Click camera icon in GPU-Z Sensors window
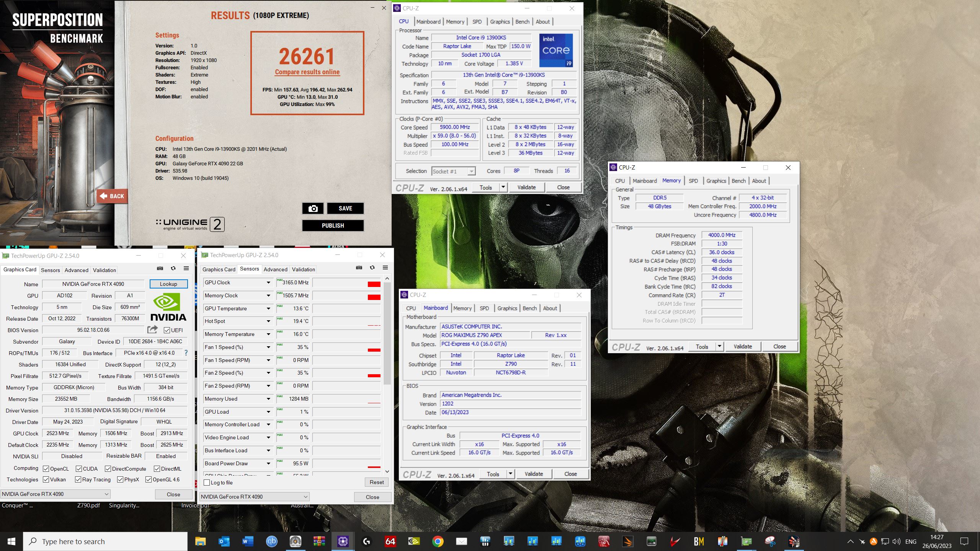Image resolution: width=980 pixels, height=551 pixels. click(359, 268)
